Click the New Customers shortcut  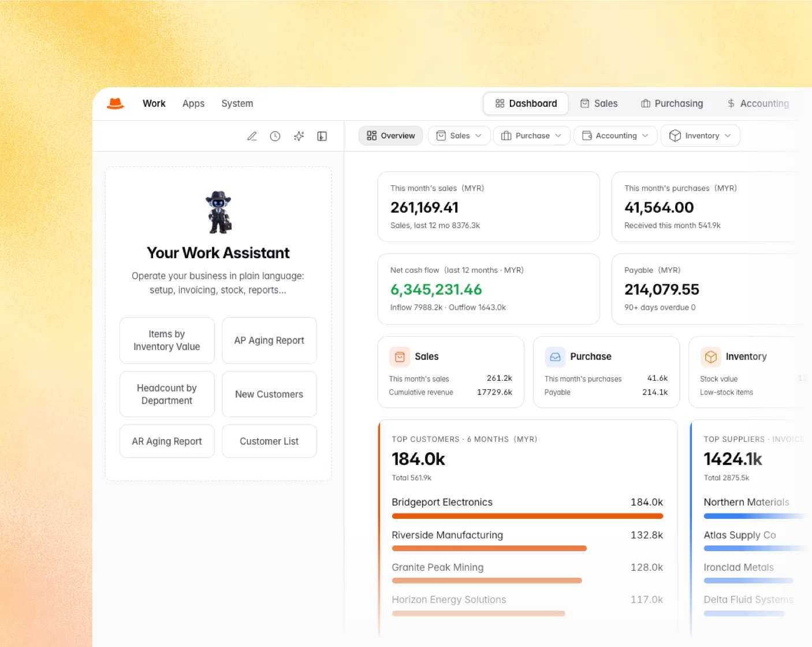click(269, 394)
